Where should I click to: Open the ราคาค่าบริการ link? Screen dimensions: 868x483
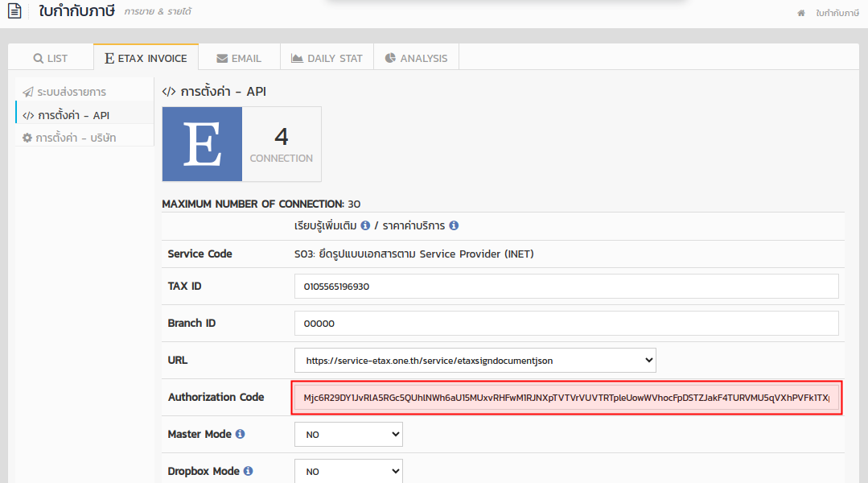(413, 225)
